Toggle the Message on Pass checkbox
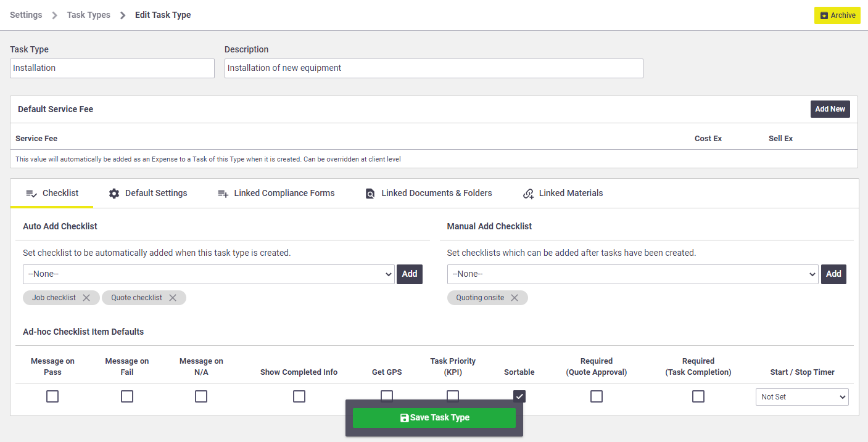The image size is (868, 442). 52,396
